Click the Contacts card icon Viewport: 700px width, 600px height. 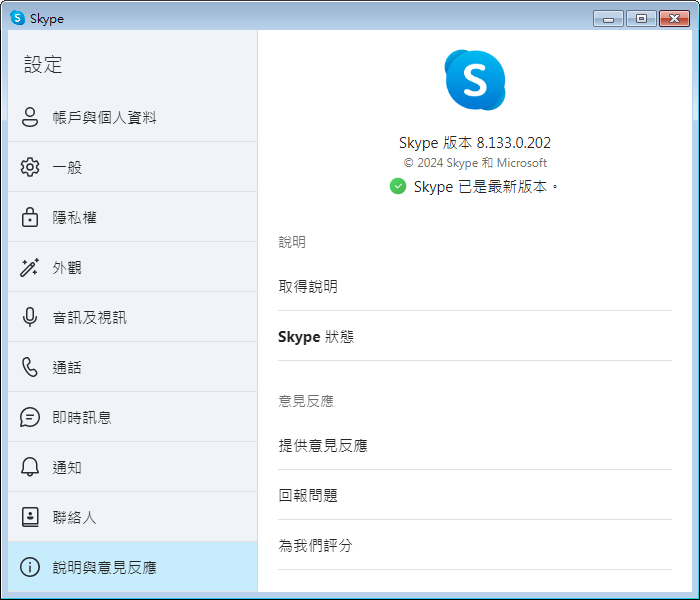point(30,517)
